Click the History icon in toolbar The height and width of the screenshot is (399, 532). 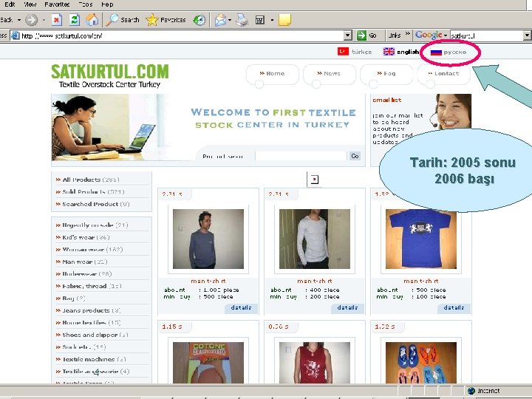click(x=199, y=20)
